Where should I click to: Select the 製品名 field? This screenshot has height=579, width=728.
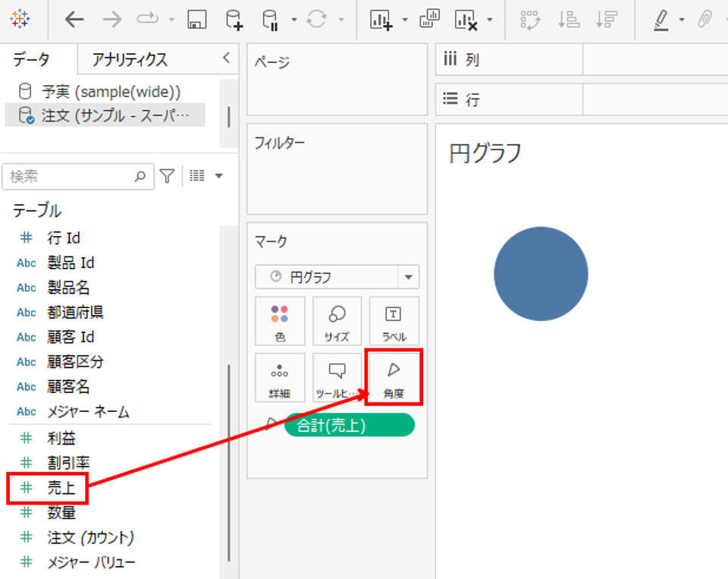68,288
